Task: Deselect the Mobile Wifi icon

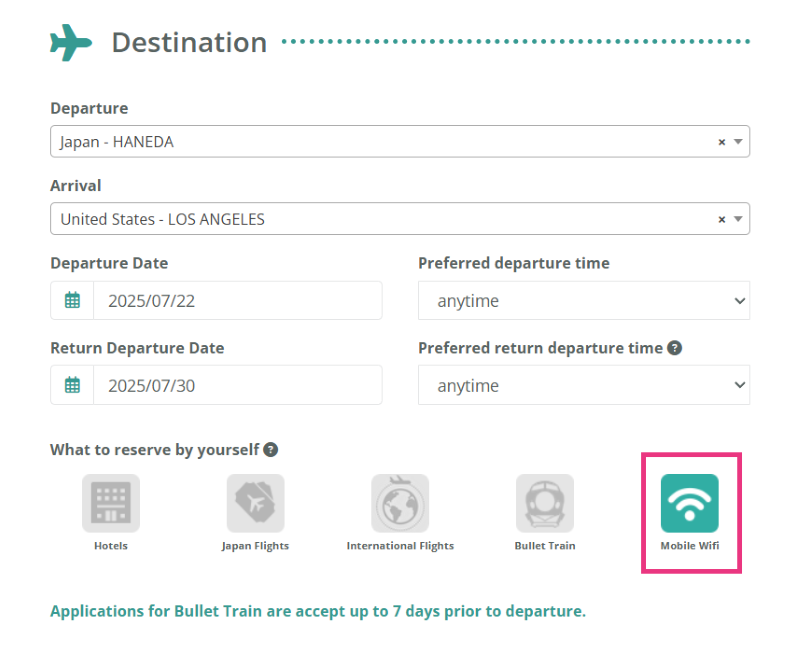Action: click(x=689, y=503)
